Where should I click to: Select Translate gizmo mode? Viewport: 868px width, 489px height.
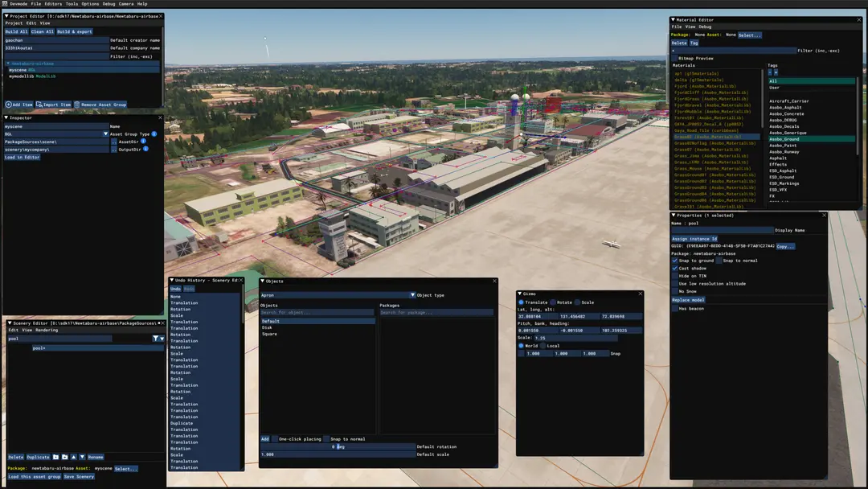[521, 302]
